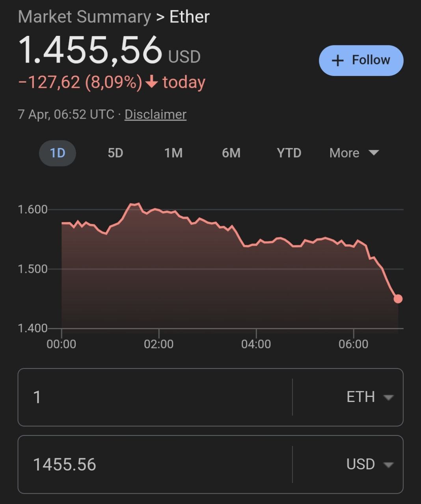Click the plus icon on Follow
421x504 pixels.
point(338,61)
